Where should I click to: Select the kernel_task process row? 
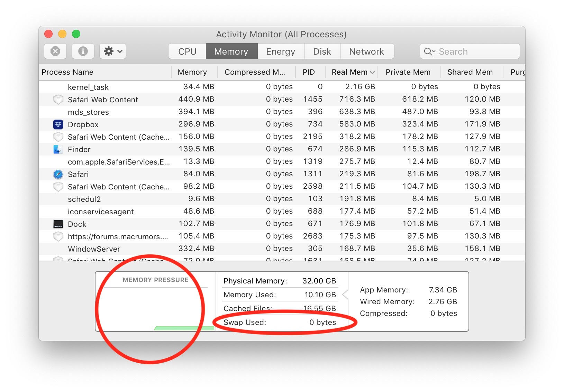[x=282, y=87]
